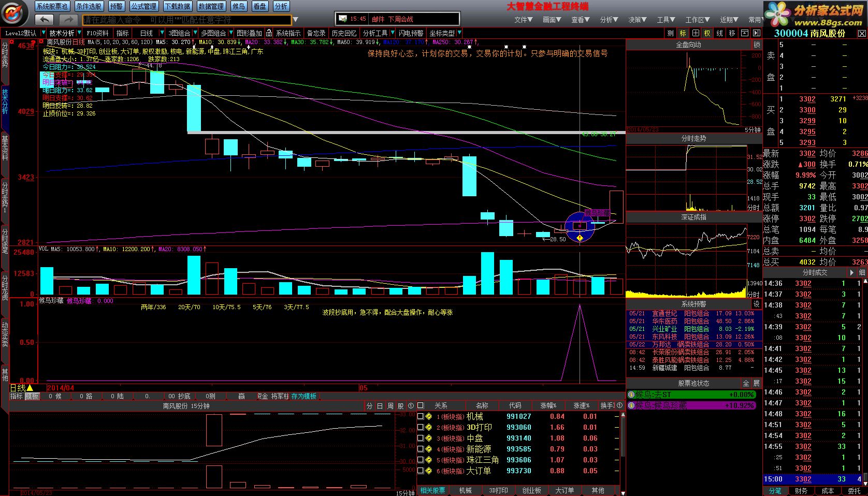The width and height of the screenshot is (868, 496).
Task: Check the checkbox for 机械 sector row
Action: [x=421, y=416]
